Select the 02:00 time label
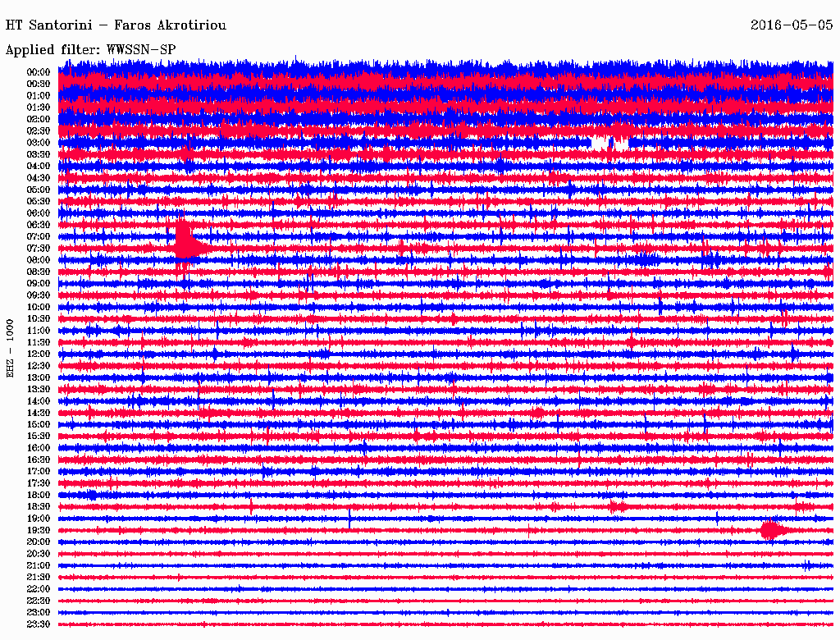This screenshot has width=840, height=640. click(39, 120)
